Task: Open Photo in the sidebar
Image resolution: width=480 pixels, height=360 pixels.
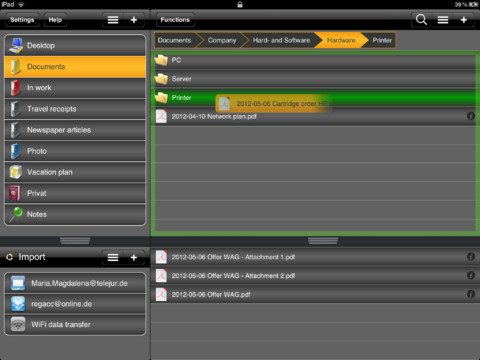Action: 75,151
